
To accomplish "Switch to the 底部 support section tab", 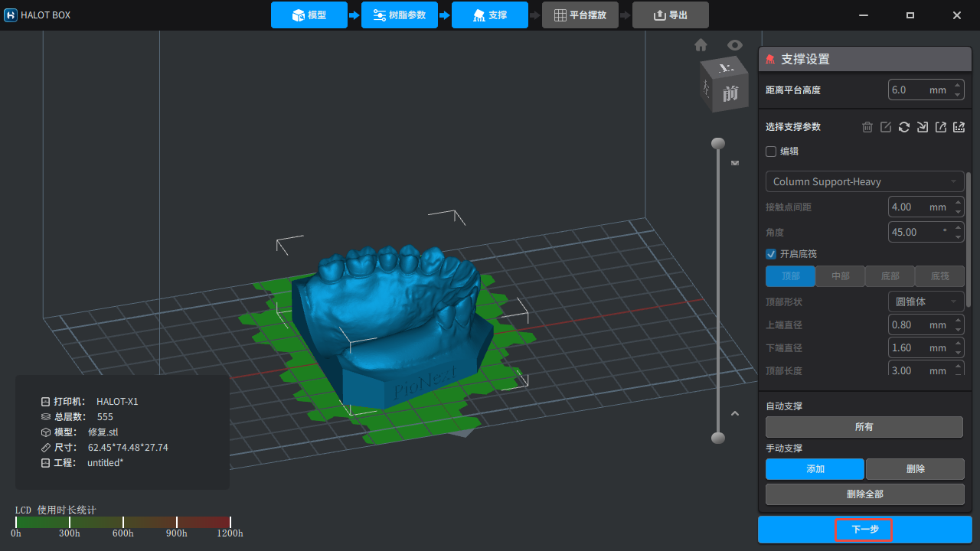I will pyautogui.click(x=890, y=276).
